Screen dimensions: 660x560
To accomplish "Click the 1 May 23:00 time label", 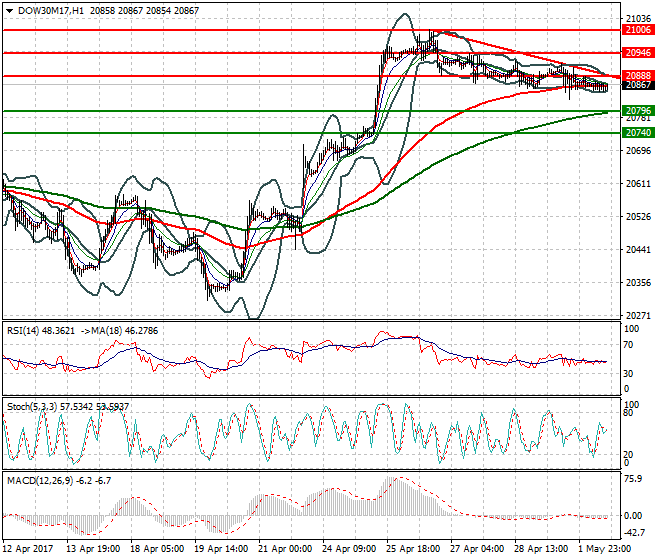I will coord(605,549).
